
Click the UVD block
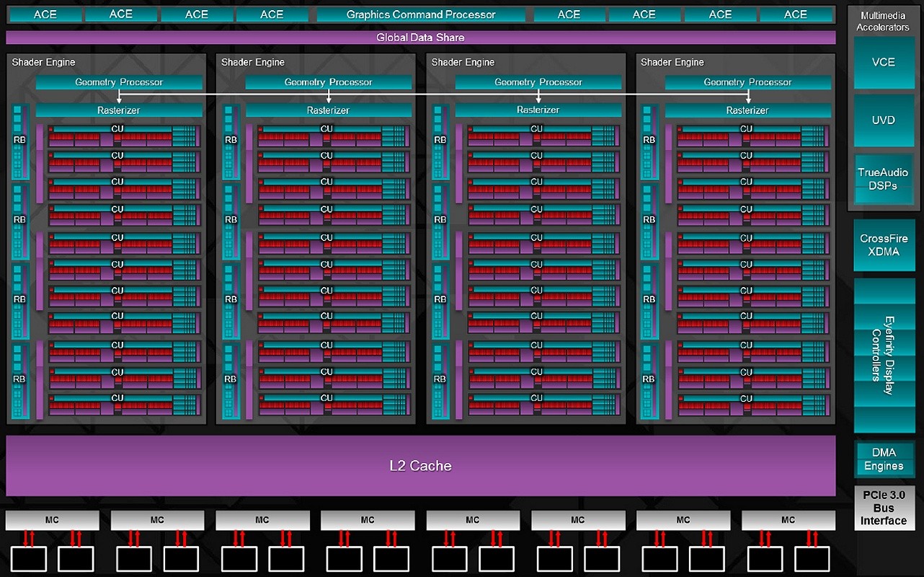coord(884,120)
